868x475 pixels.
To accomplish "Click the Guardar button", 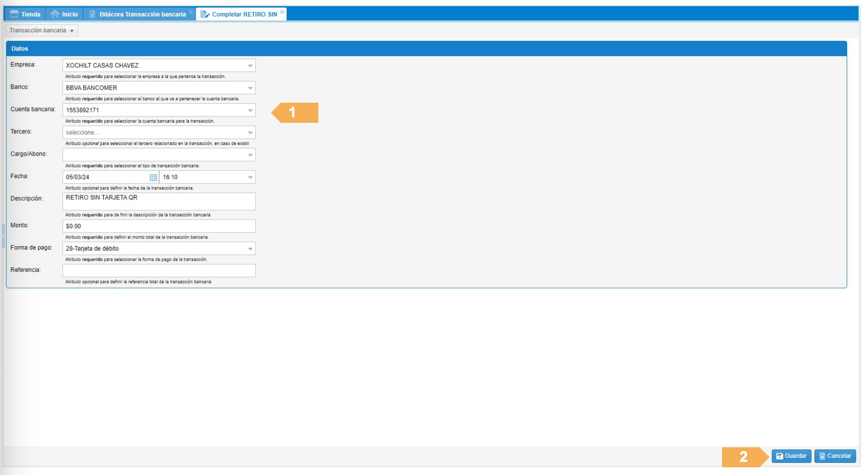I will [791, 456].
